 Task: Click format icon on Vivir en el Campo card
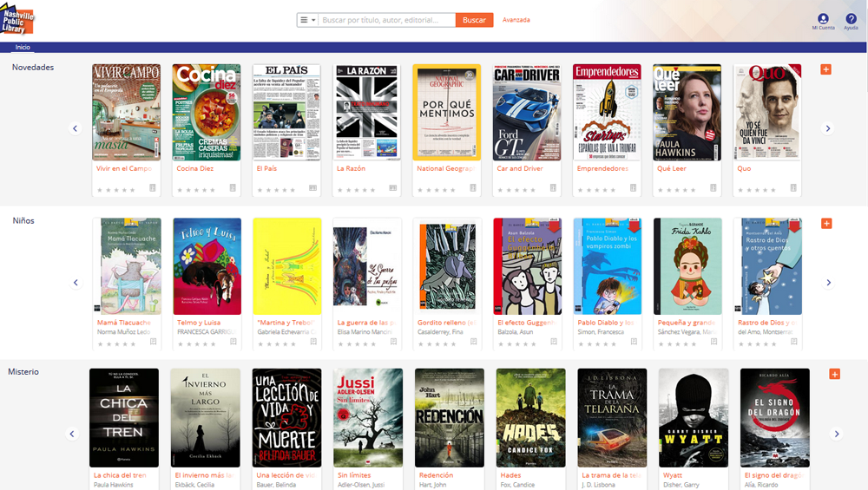152,188
